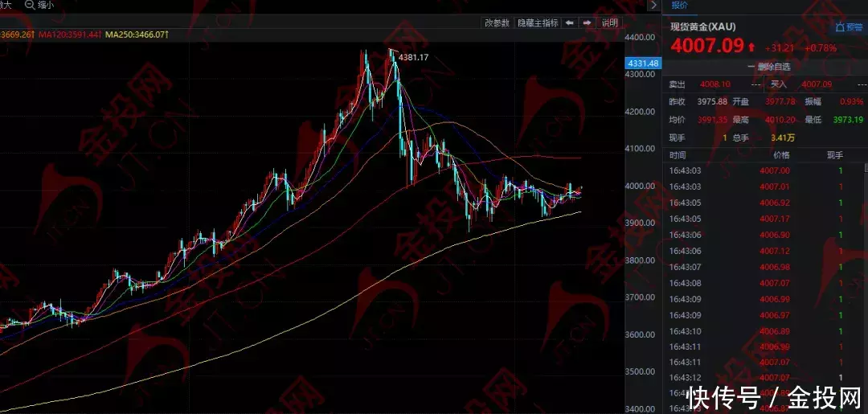Click the 4331.48 price marker on axis

click(643, 64)
